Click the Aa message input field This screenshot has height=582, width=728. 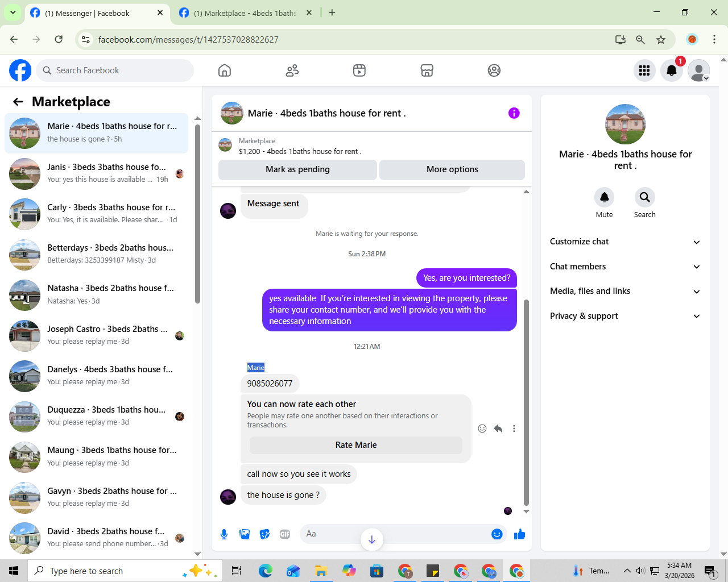point(394,534)
